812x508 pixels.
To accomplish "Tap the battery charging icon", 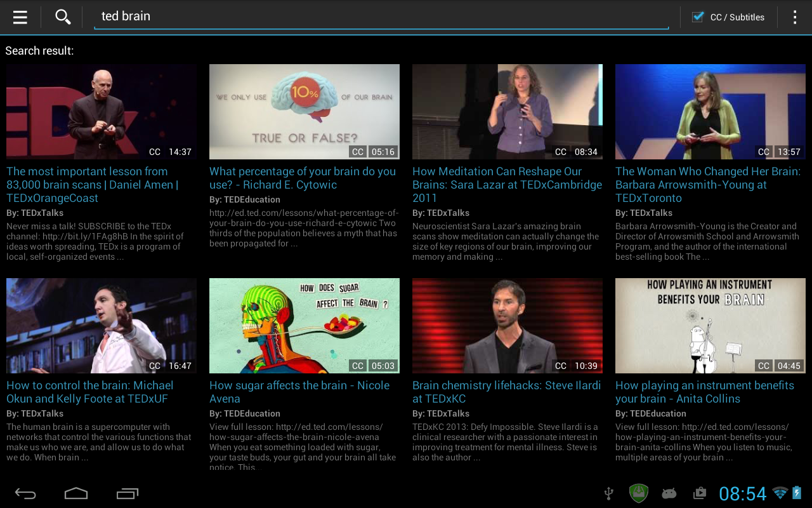I will pyautogui.click(x=797, y=493).
